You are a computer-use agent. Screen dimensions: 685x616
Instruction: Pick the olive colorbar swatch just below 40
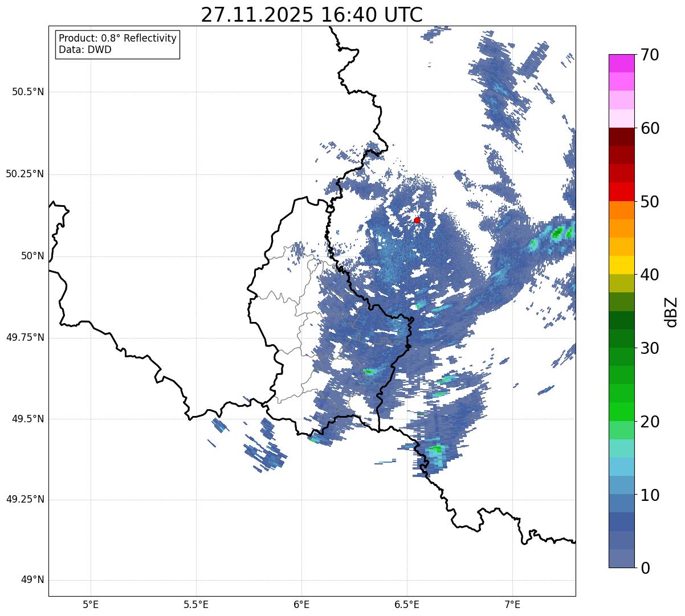click(x=622, y=284)
